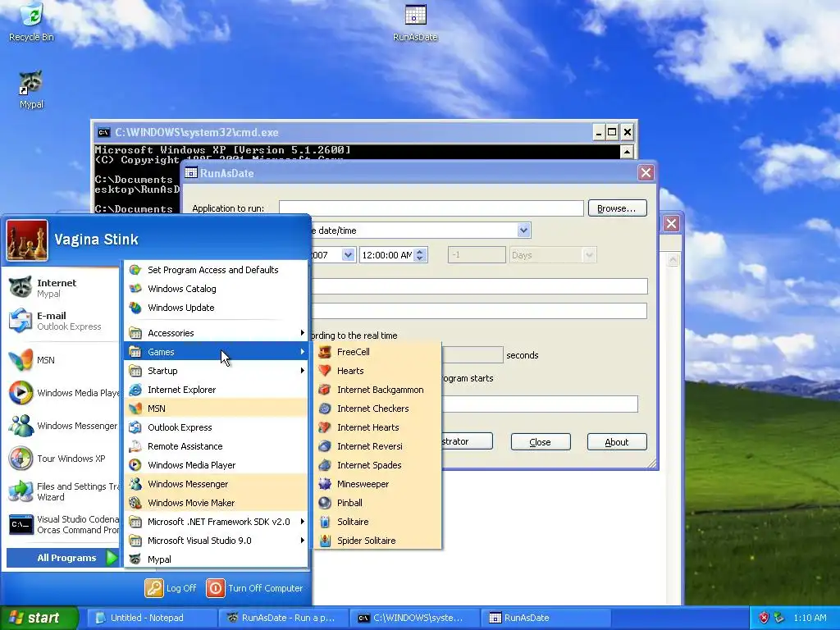Open MSN in the Start menu's left column
Image resolution: width=840 pixels, height=630 pixels.
62,360
